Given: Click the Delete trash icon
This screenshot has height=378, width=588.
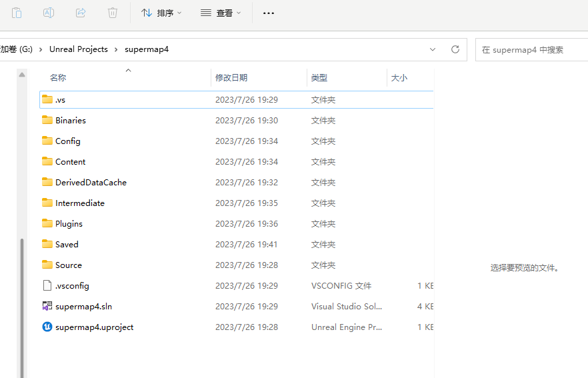Looking at the screenshot, I should pos(113,13).
